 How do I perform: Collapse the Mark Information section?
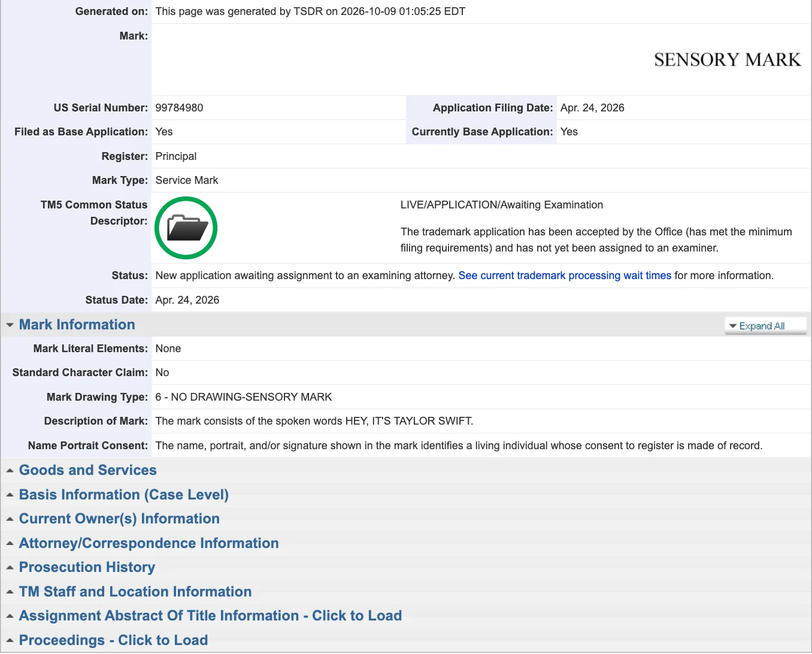click(x=77, y=325)
